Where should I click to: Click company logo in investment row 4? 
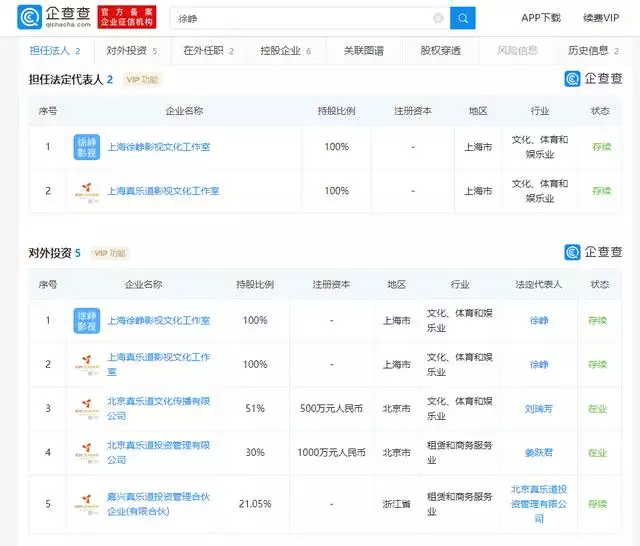[x=87, y=453]
